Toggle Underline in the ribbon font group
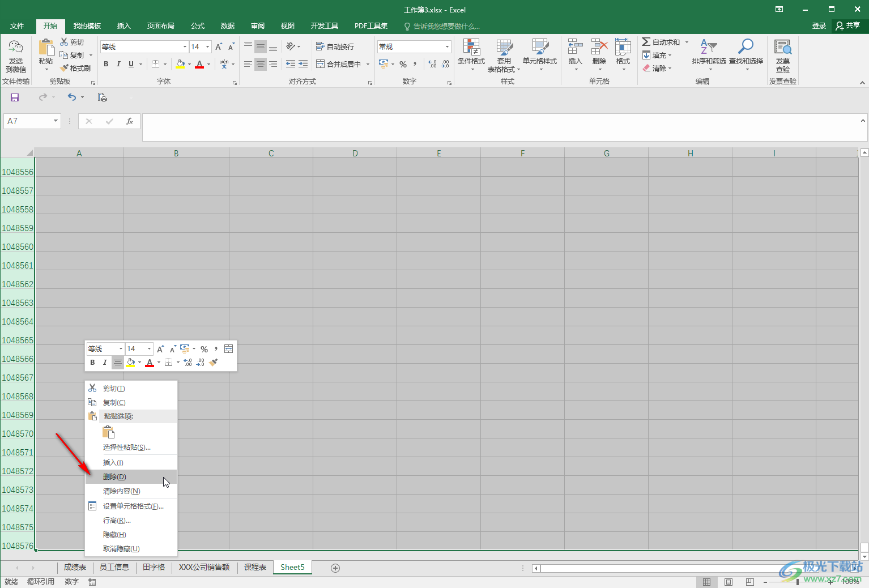This screenshot has width=869, height=588. 131,64
